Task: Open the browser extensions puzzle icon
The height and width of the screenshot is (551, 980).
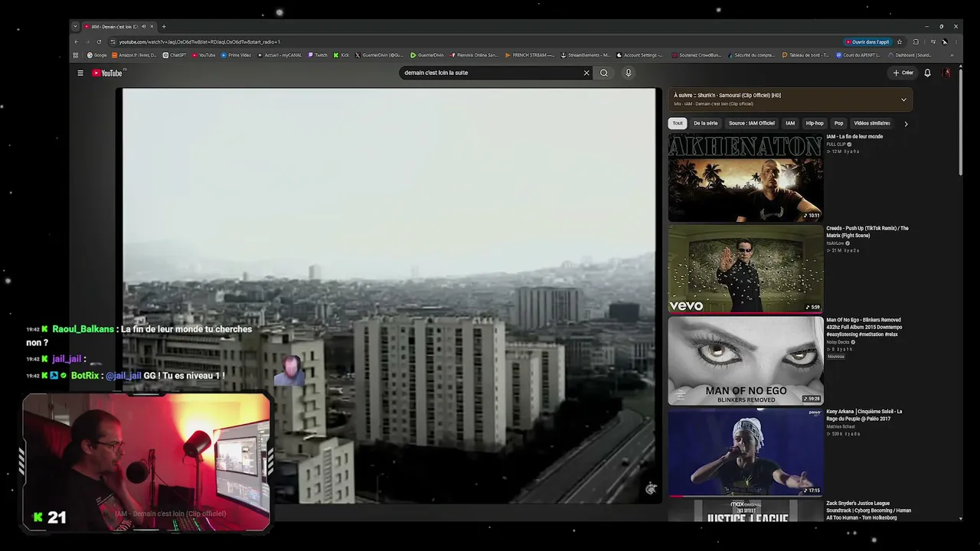Action: point(916,42)
